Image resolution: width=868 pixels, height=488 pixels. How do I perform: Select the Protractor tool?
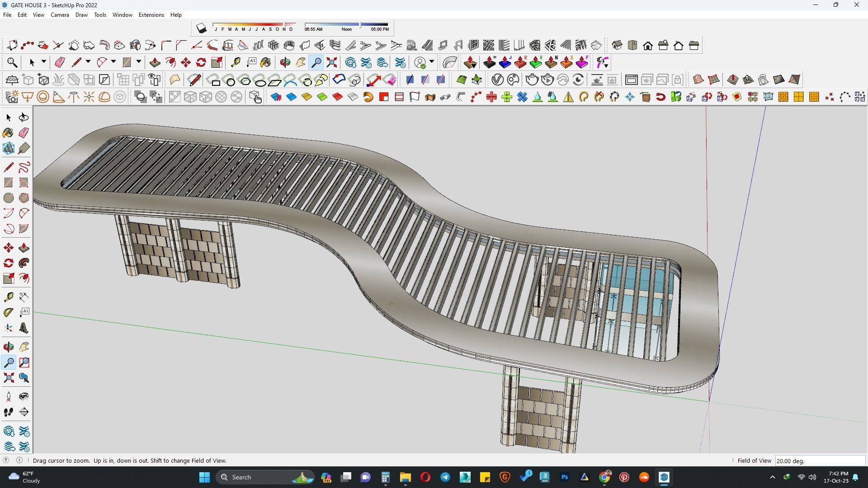pyautogui.click(x=8, y=313)
